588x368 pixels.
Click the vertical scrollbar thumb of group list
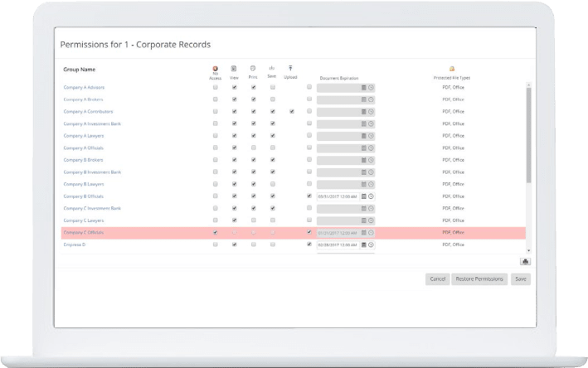pos(529,135)
